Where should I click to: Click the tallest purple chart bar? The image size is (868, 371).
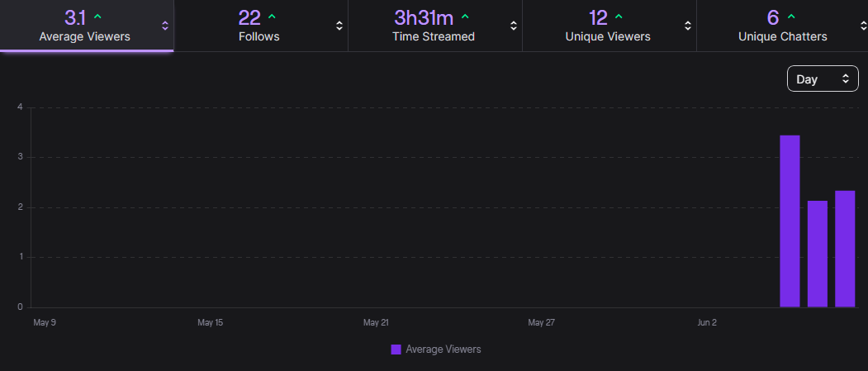790,221
